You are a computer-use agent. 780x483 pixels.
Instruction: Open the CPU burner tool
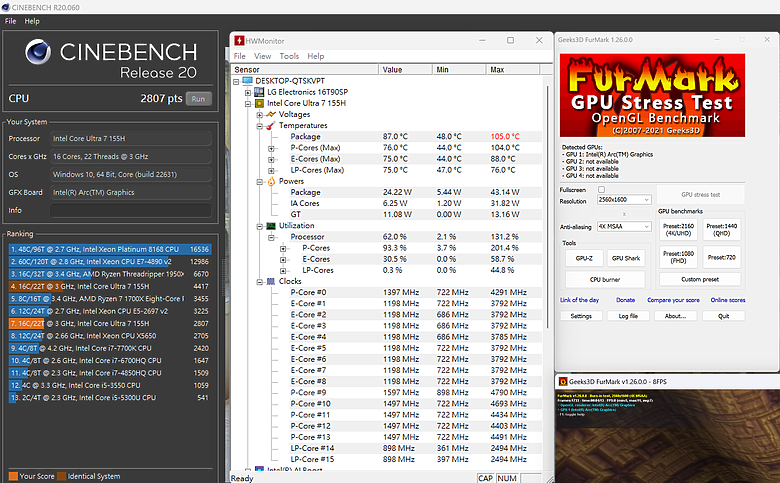click(605, 280)
